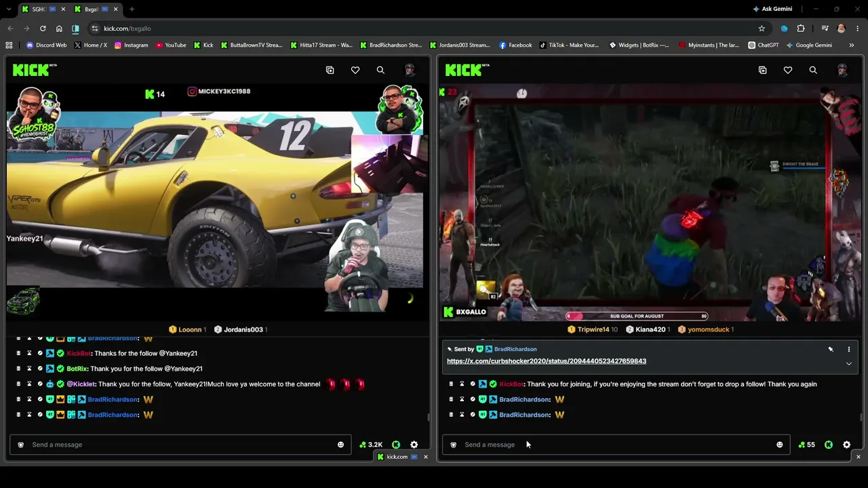Viewport: 868px width, 488px height.
Task: Open chat settings gear in the right chat
Action: pyautogui.click(x=846, y=445)
